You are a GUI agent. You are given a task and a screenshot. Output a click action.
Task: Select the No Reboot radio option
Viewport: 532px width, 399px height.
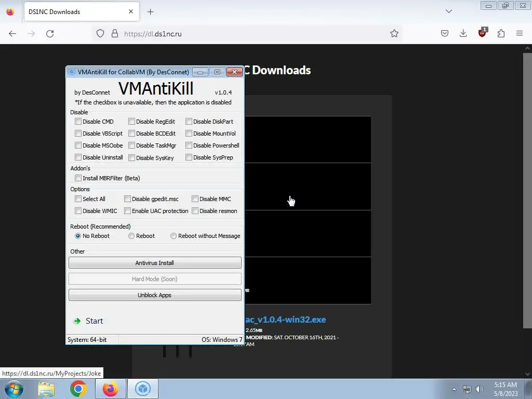[x=78, y=236]
